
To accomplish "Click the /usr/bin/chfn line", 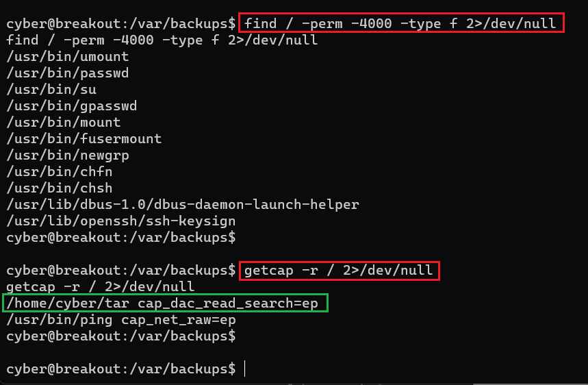I will 59,171.
